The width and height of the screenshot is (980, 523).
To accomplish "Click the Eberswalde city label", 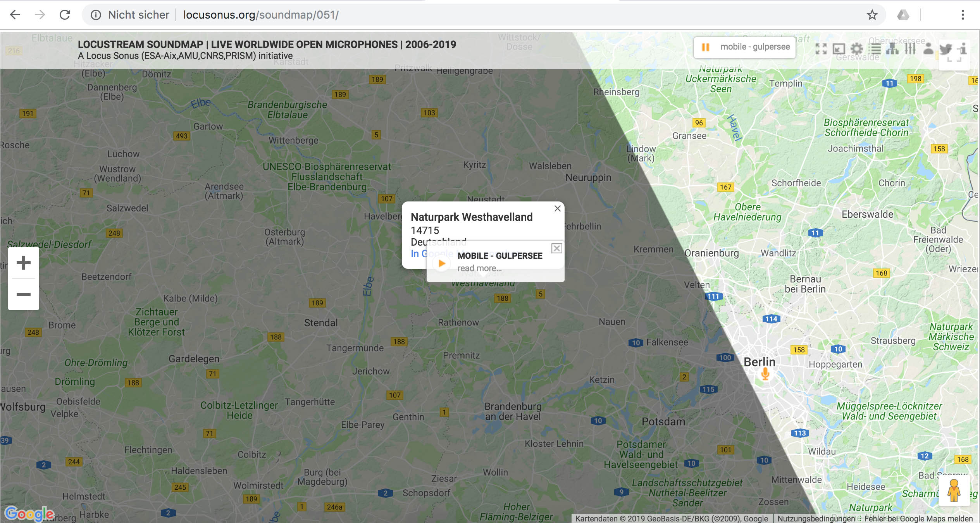I will pyautogui.click(x=867, y=214).
